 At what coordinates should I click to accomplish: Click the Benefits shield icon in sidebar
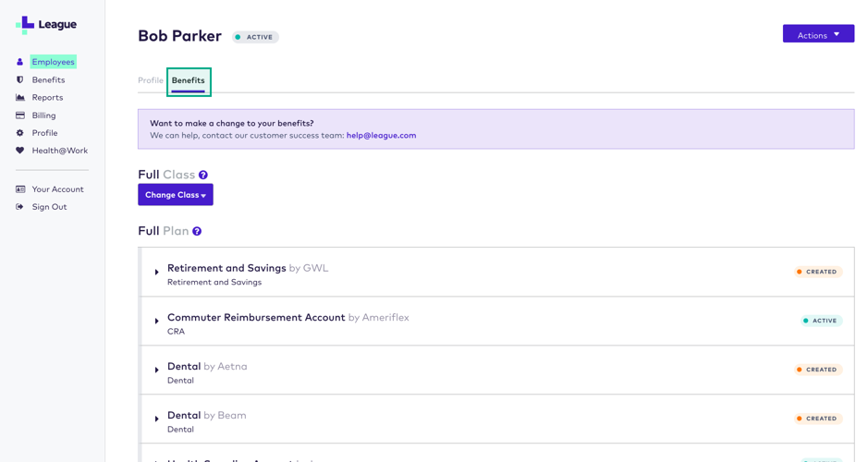coord(20,79)
